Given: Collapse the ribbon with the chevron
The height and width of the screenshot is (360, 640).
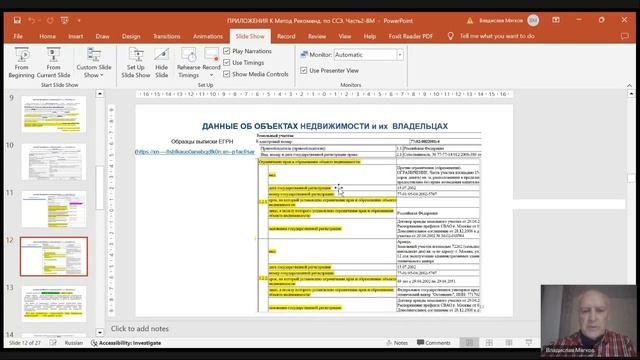Looking at the screenshot, I should coord(629,85).
